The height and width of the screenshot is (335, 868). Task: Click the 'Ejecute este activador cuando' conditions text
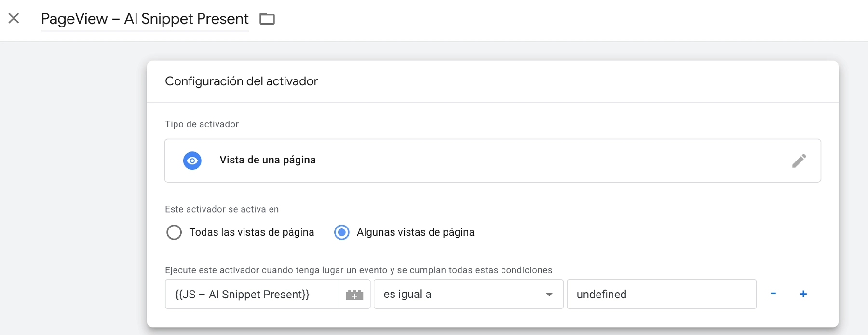click(358, 270)
